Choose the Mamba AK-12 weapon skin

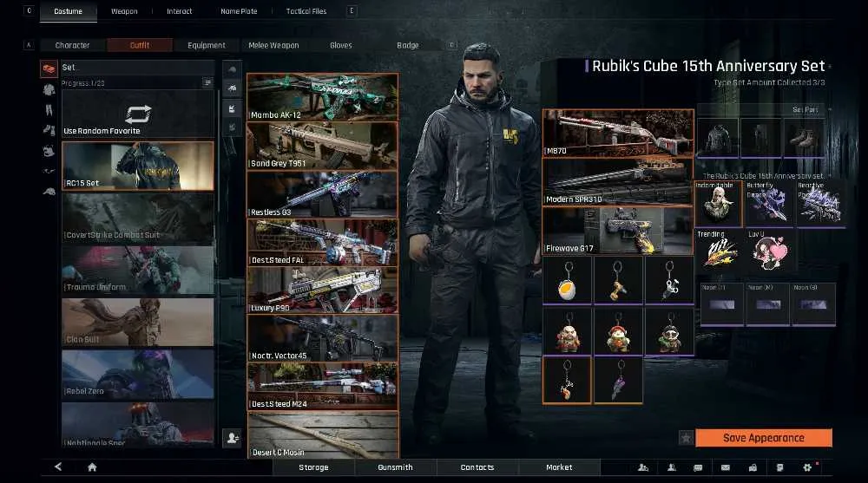tap(323, 97)
